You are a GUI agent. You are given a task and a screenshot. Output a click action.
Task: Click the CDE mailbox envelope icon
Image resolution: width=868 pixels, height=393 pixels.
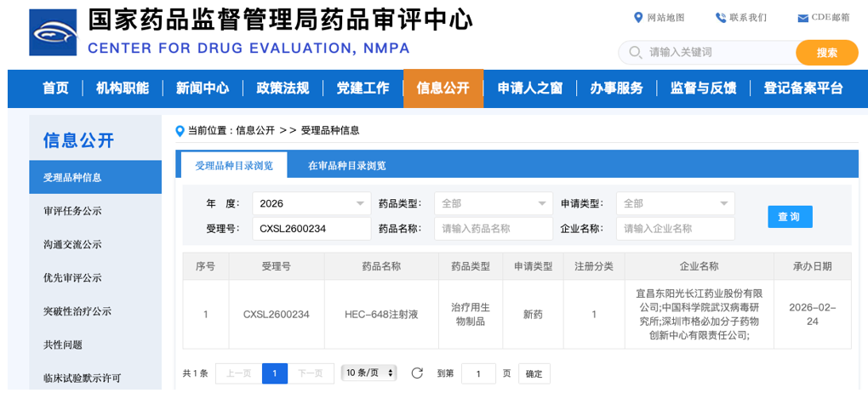click(802, 19)
